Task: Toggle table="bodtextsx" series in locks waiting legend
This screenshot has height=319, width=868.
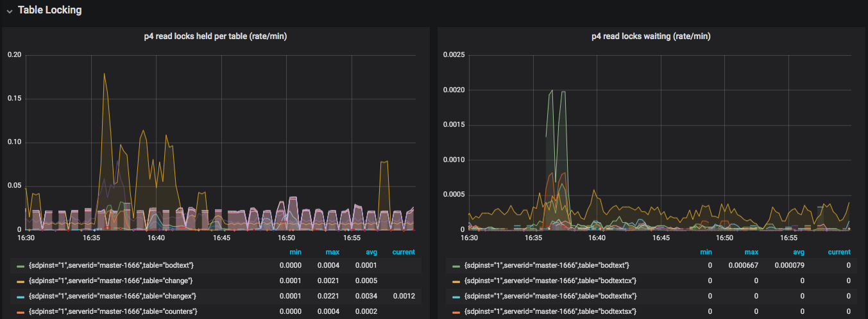Action: pos(550,311)
